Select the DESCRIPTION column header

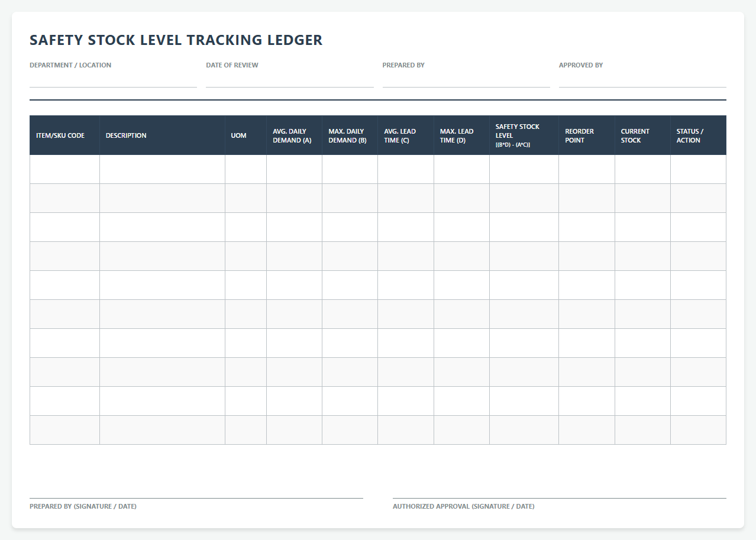click(x=162, y=135)
